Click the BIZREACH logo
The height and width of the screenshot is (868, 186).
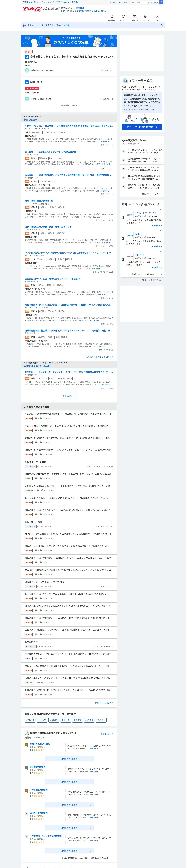[x=130, y=256]
